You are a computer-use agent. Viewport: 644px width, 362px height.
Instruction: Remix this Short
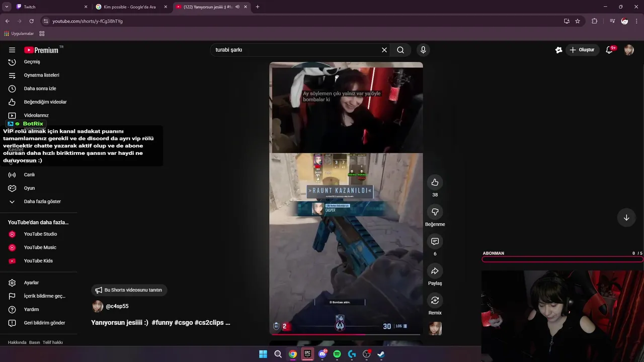pos(435,300)
